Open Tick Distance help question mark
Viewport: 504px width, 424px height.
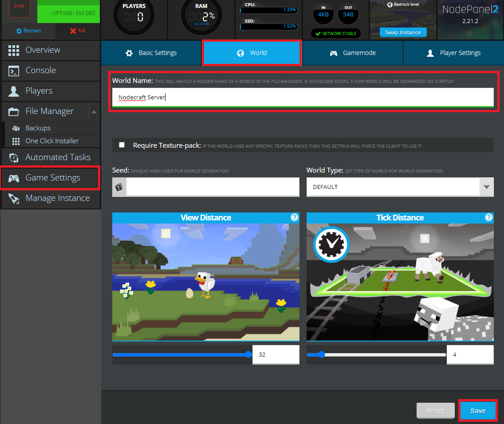488,217
